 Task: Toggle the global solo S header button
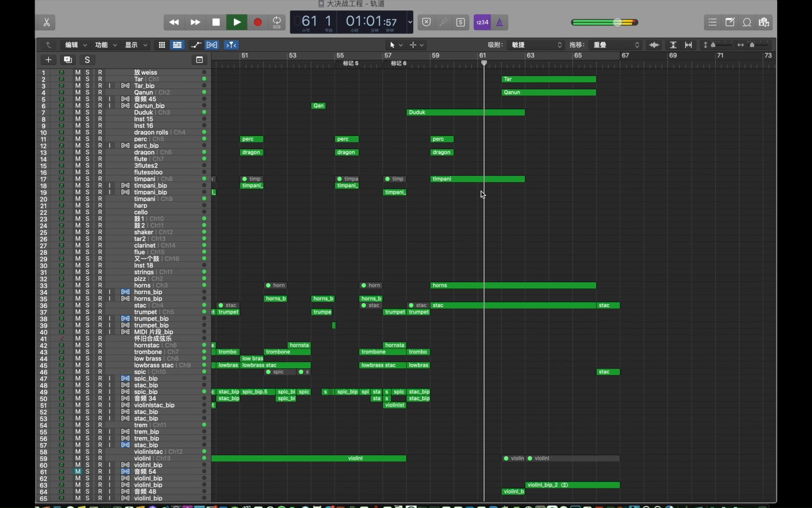pos(87,60)
